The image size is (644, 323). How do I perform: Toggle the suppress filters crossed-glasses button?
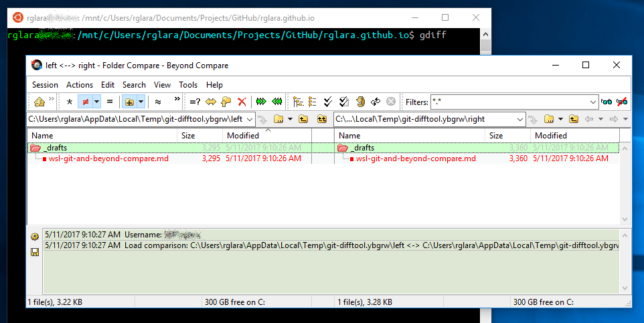tap(622, 102)
